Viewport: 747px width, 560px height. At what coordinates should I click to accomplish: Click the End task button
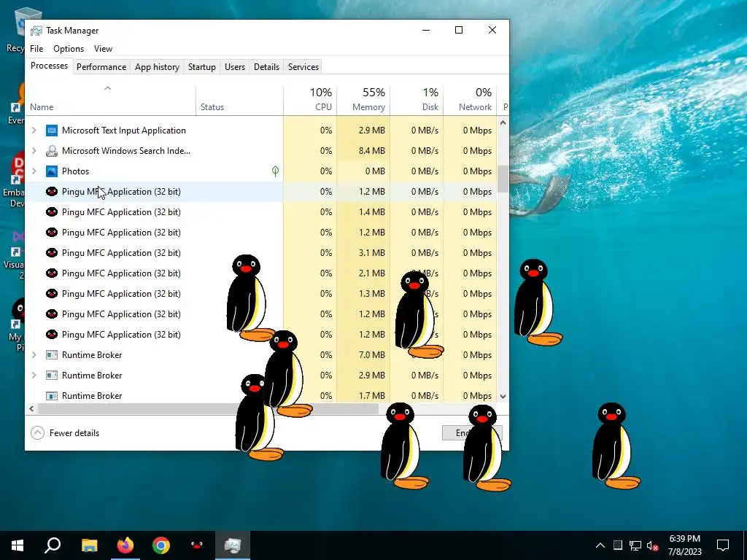472,433
